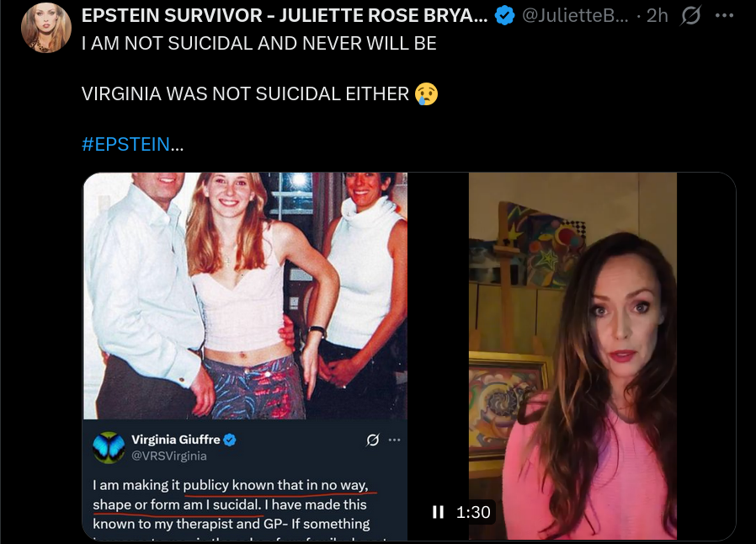The image size is (756, 544).
Task: Click the blue butterfly avatar of Virginia Giuffre
Action: [109, 447]
